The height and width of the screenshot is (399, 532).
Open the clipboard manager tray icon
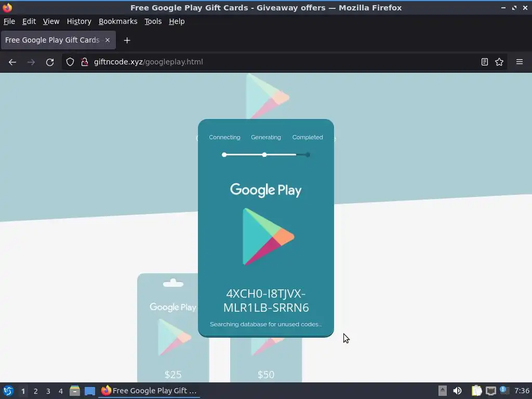476,391
